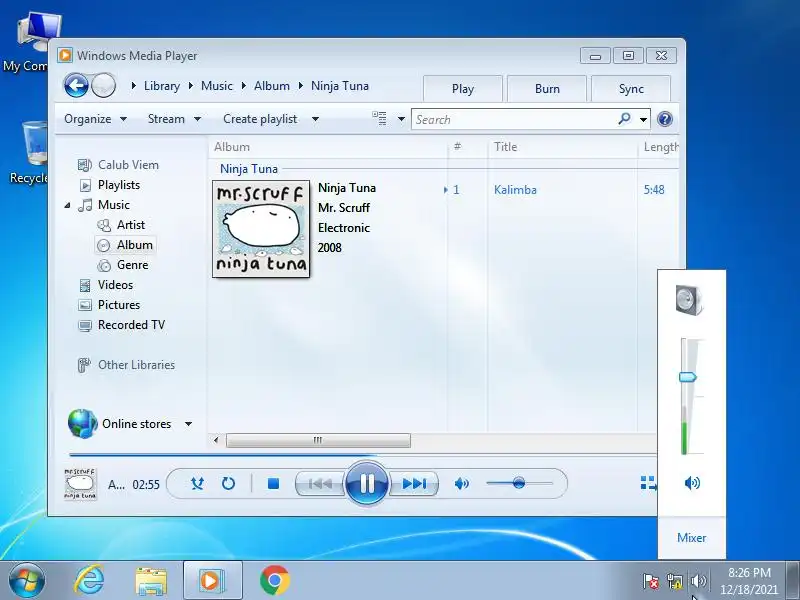Select Library in the breadcrumb
The height and width of the screenshot is (600, 800).
pos(162,86)
